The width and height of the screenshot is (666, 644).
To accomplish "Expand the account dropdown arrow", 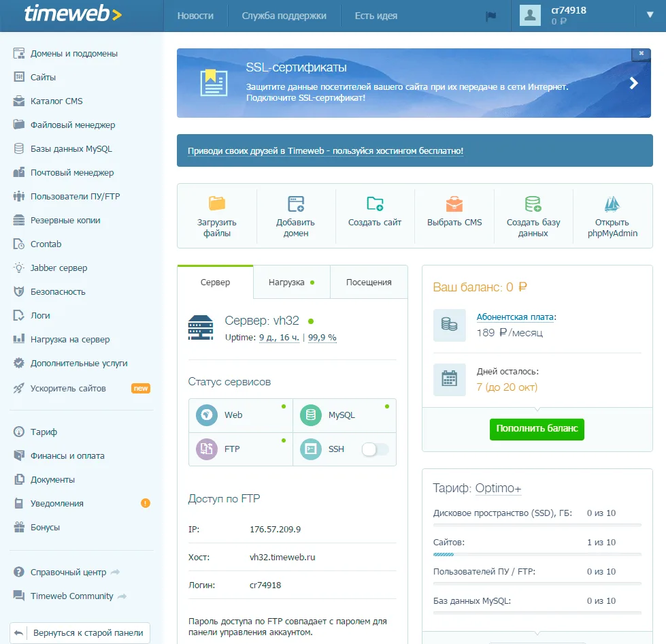I will point(650,15).
